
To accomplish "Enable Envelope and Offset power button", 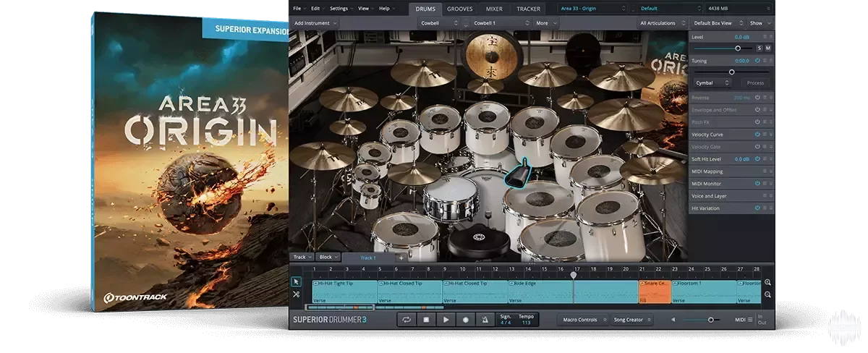I will (758, 110).
